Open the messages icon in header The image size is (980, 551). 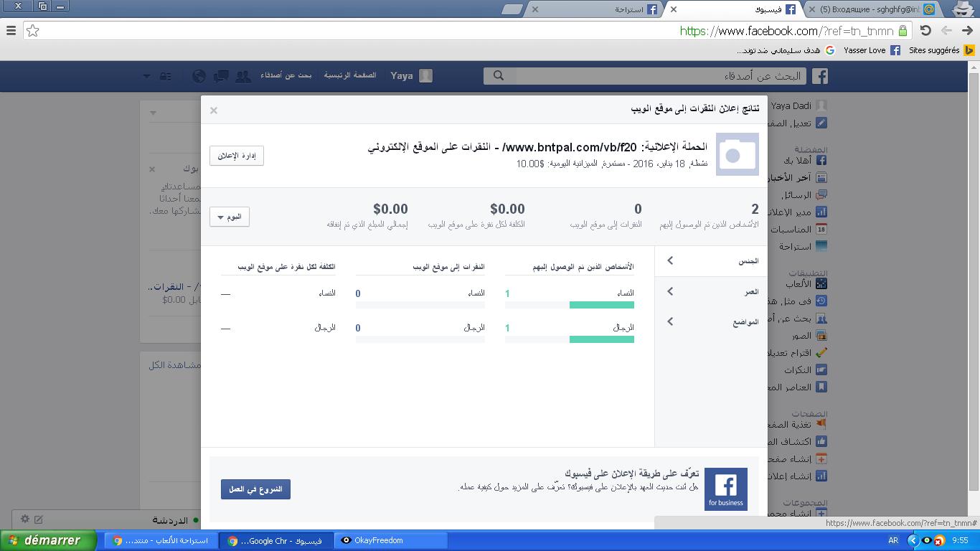point(222,75)
